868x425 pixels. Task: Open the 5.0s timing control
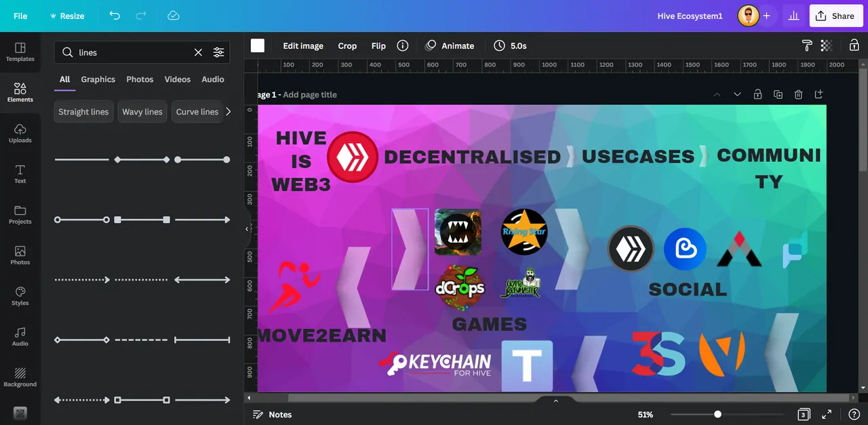[x=510, y=45]
